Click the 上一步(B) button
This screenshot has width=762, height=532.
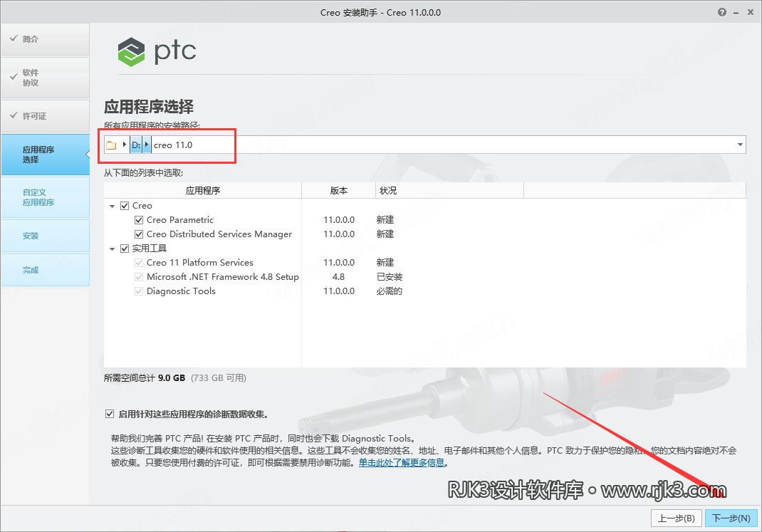[676, 518]
